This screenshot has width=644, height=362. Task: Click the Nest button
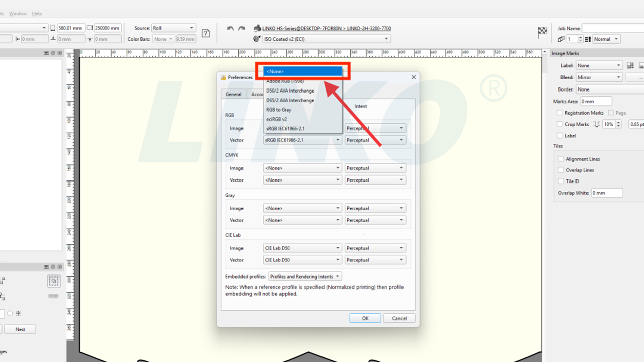click(20, 329)
